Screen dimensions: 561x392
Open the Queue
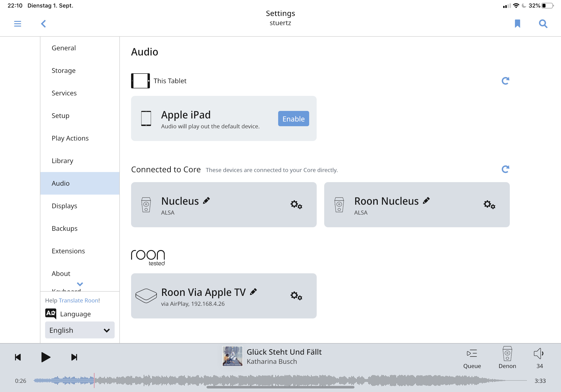tap(472, 357)
